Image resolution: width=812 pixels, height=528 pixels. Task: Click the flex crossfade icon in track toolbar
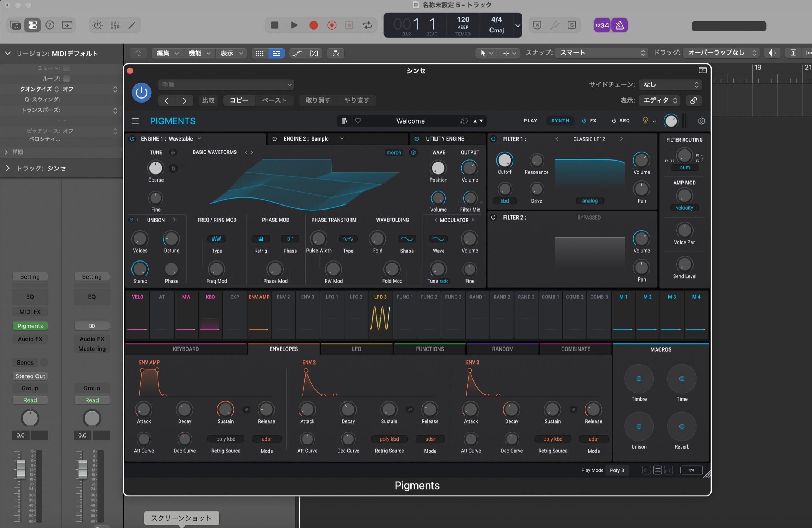(314, 54)
